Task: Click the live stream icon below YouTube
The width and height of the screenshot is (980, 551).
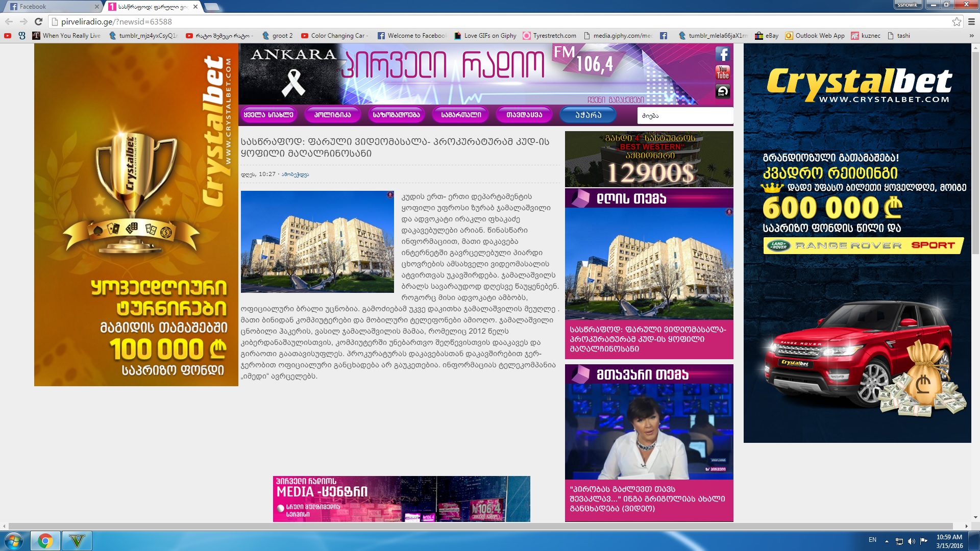Action: point(722,91)
